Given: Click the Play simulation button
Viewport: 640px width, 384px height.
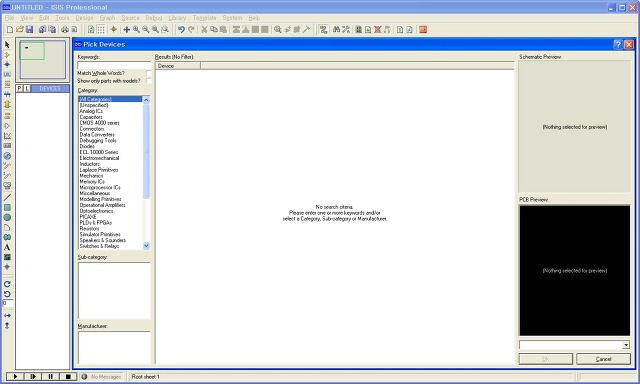Looking at the screenshot, I should pos(15,376).
